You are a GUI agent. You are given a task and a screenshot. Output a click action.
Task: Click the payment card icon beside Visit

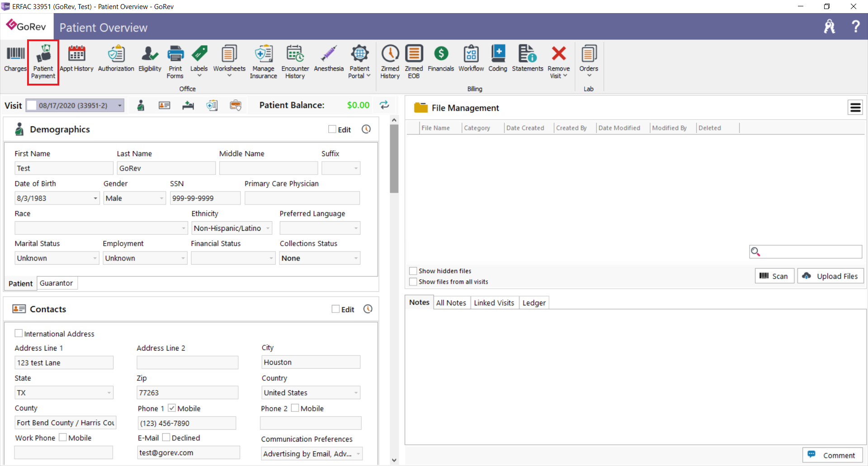click(236, 105)
